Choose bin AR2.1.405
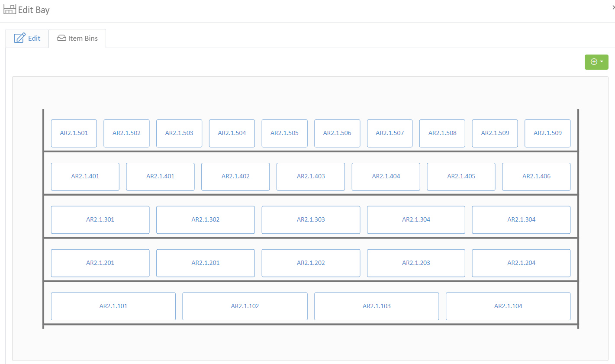 [461, 177]
